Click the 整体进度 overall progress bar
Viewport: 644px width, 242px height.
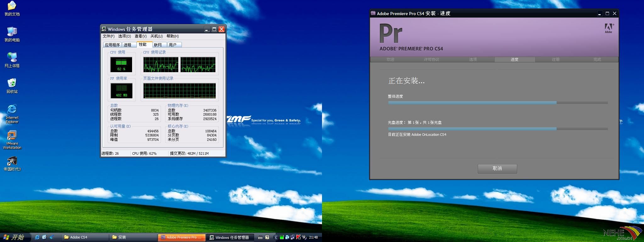[498, 103]
